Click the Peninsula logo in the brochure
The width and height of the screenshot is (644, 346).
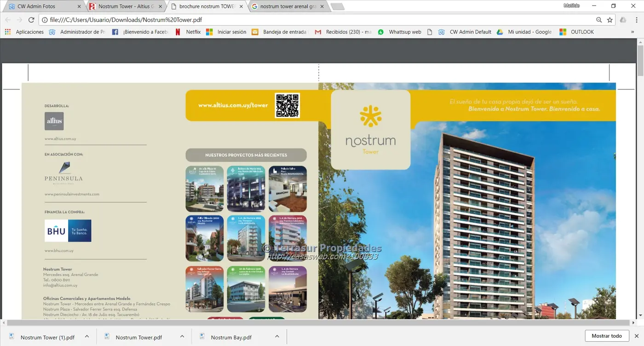click(x=63, y=173)
